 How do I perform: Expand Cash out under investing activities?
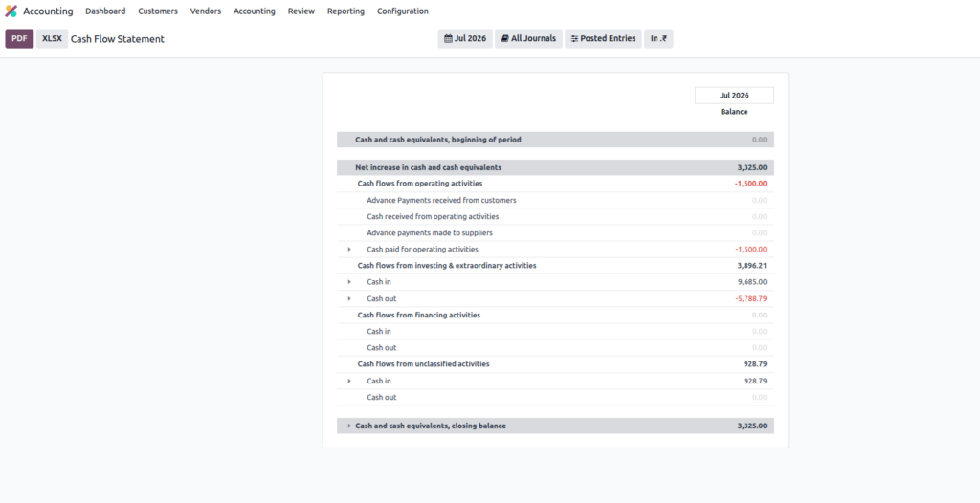click(x=349, y=298)
